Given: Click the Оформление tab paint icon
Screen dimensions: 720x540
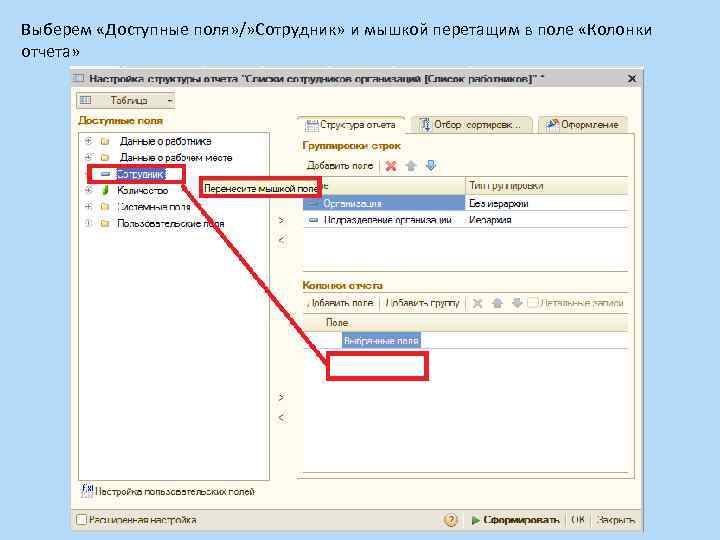Looking at the screenshot, I should tap(552, 124).
